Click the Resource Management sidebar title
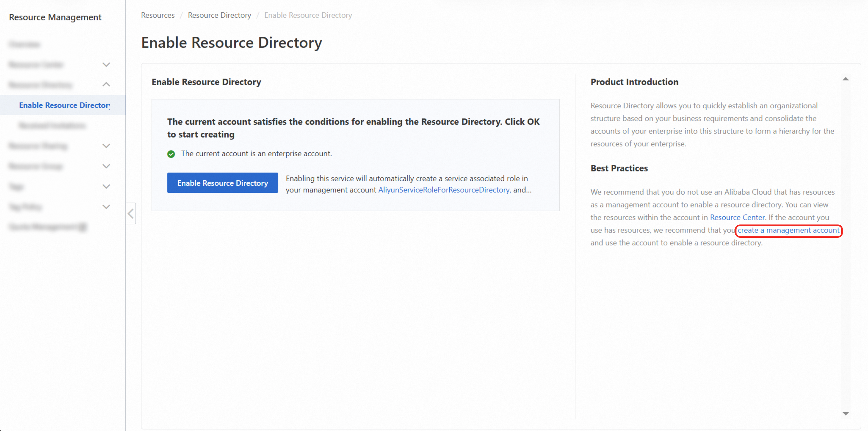The height and width of the screenshot is (431, 868). pos(55,17)
